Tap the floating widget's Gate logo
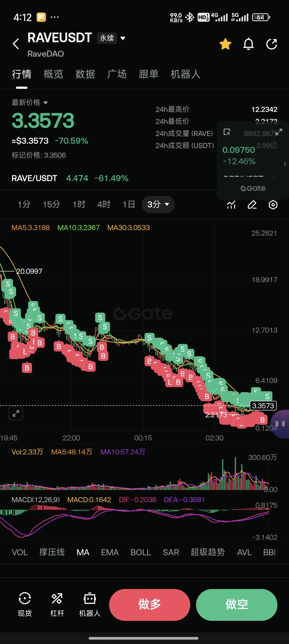The image size is (289, 644). pos(253,188)
